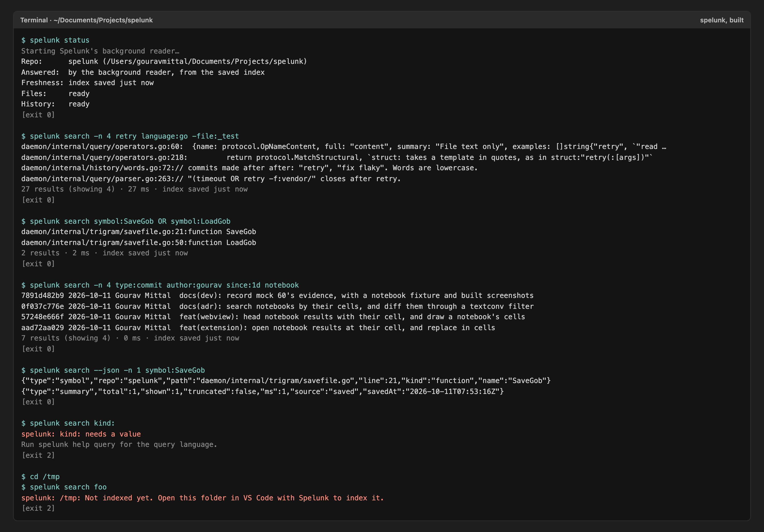Select the savefile.go:21 function SaveGob result
The image size is (764, 532).
139,232
